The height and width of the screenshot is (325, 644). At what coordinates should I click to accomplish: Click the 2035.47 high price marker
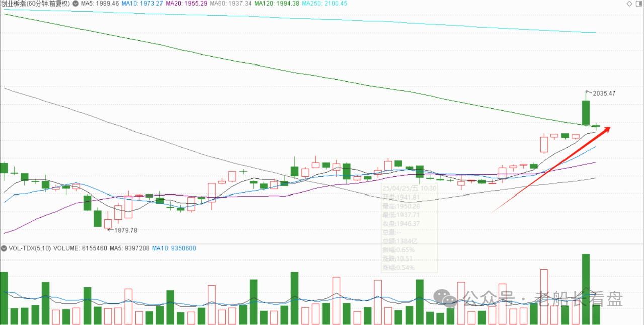click(x=604, y=94)
